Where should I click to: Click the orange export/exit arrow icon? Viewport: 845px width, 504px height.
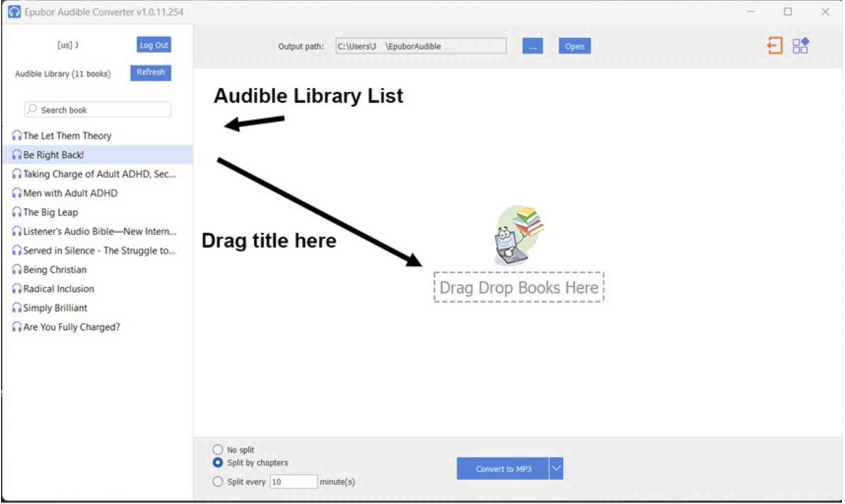(775, 46)
